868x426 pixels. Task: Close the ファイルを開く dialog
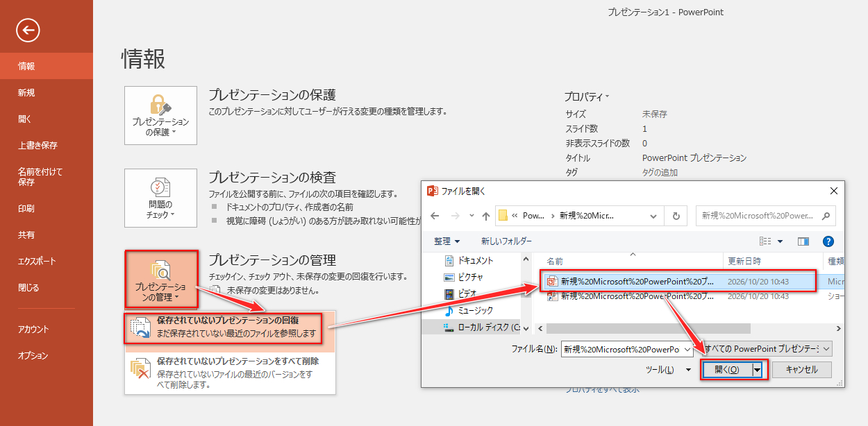point(833,190)
